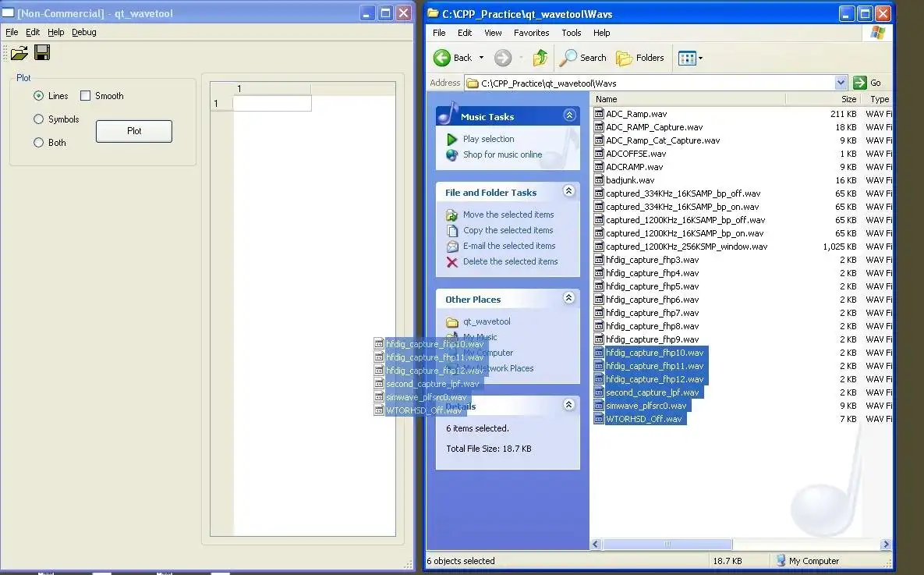Screen dimensions: 924x575
Task: Open the Search pane
Action: click(x=583, y=58)
